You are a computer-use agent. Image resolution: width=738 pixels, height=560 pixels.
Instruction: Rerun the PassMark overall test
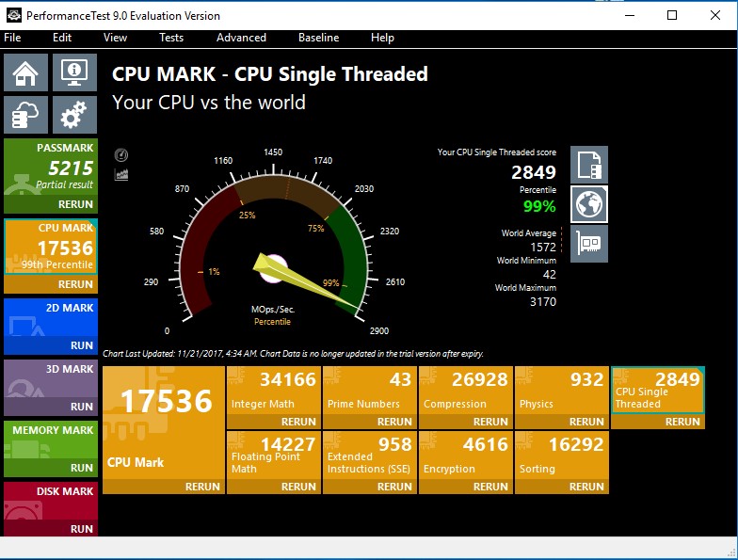75,204
